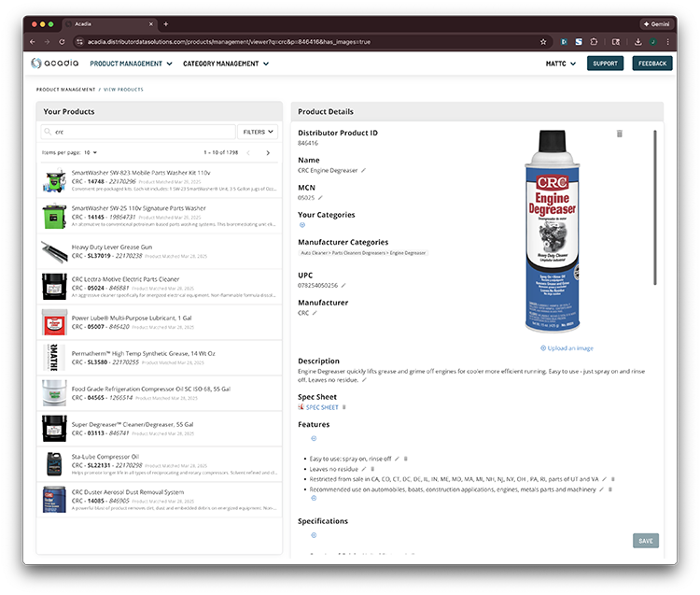Open the MATTC user dropdown
This screenshot has height=595, width=700.
click(561, 64)
